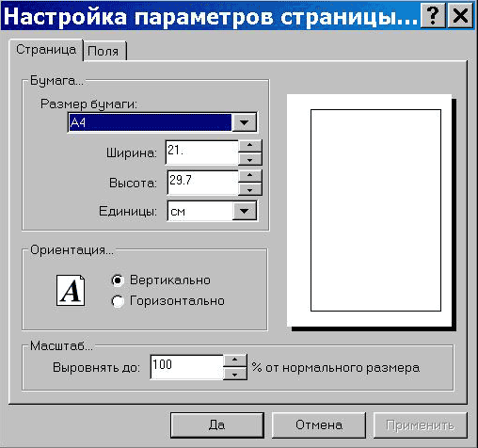Close the page setup dialog
The height and width of the screenshot is (448, 478).
tap(460, 16)
